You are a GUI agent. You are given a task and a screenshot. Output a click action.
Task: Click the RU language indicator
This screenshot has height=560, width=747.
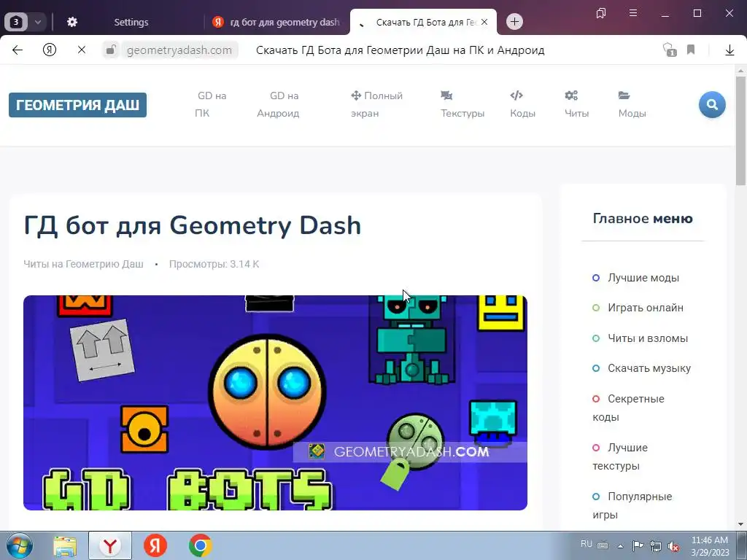tap(587, 544)
